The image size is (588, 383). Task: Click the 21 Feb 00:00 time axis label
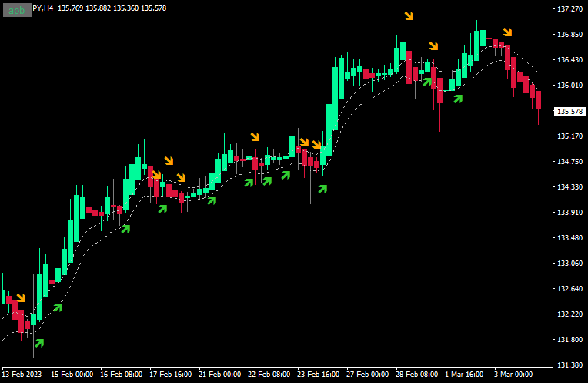point(220,375)
